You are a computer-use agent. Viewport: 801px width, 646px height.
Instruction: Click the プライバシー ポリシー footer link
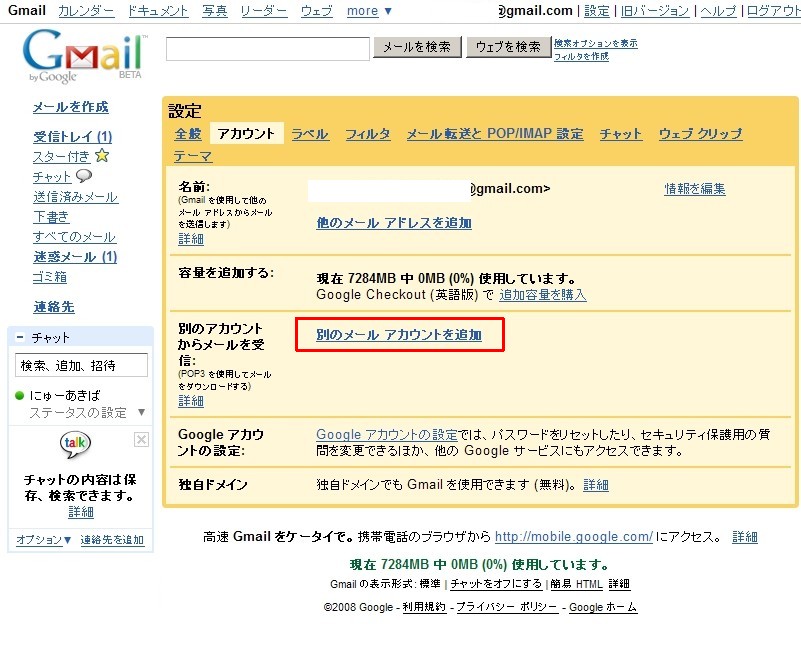507,607
